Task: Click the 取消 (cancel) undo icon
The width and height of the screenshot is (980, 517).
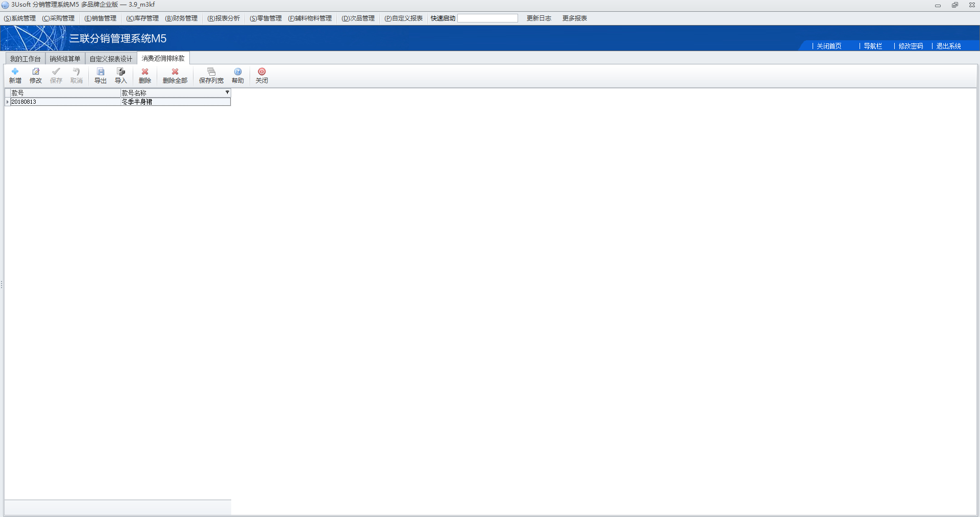Action: (77, 76)
